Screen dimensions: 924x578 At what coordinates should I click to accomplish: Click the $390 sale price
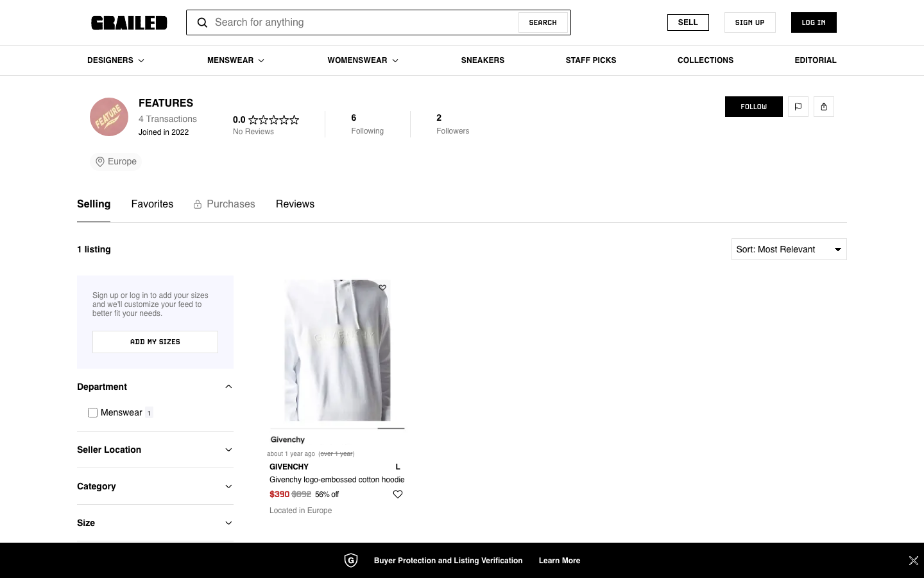click(279, 495)
